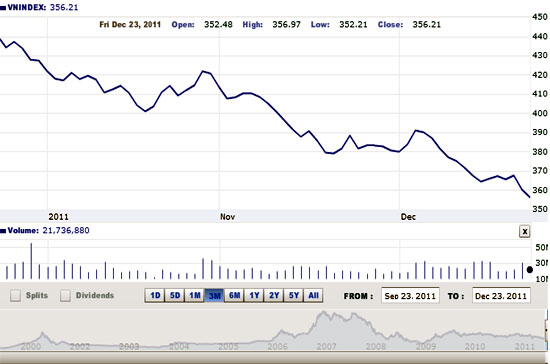550x364 pixels.
Task: Click 2002 in the overview timeline
Action: coord(80,346)
